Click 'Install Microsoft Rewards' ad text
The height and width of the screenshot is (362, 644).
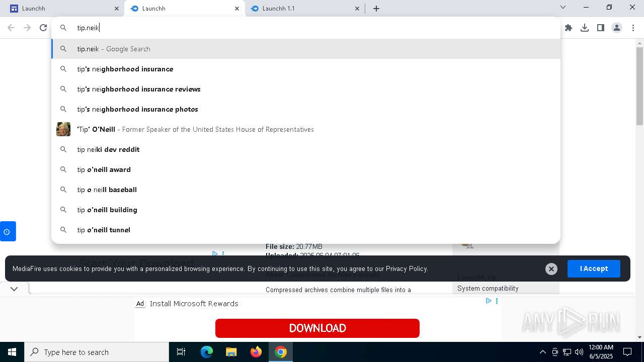(x=194, y=304)
